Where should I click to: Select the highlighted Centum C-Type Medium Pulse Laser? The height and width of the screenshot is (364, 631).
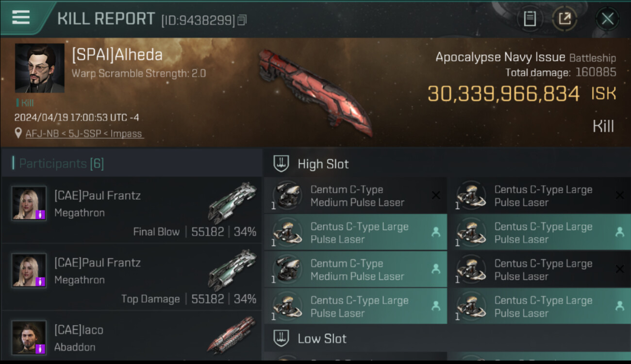click(x=355, y=269)
